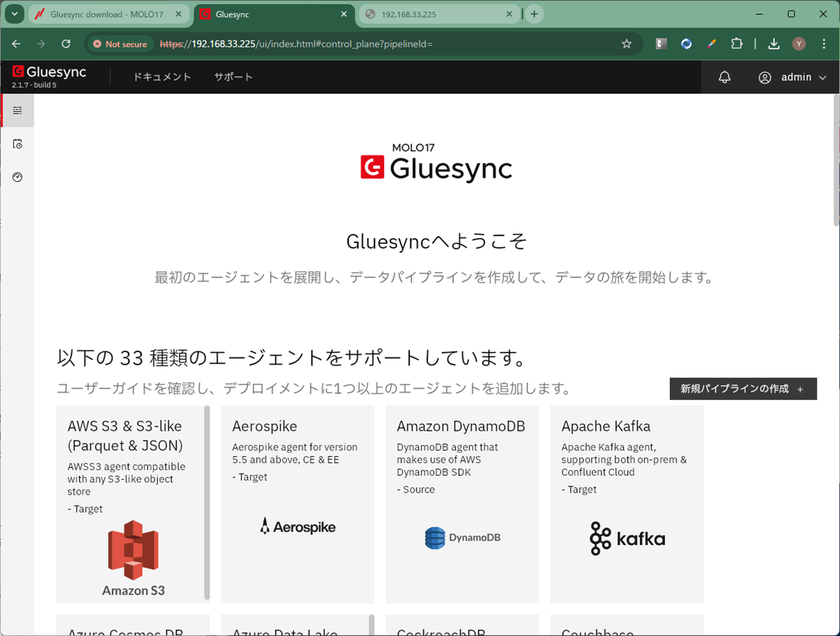Open the サポート link
Screen dimensions: 840x636
tap(233, 77)
